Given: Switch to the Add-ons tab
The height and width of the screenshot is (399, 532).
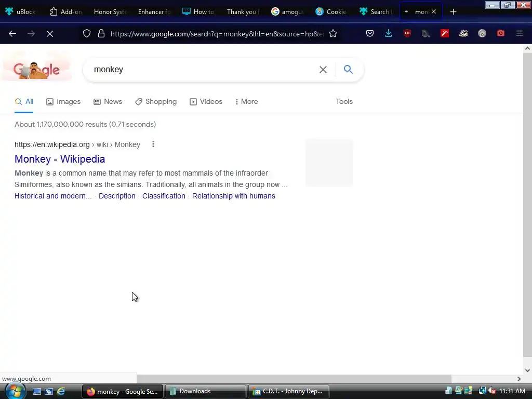Looking at the screenshot, I should point(66,11).
